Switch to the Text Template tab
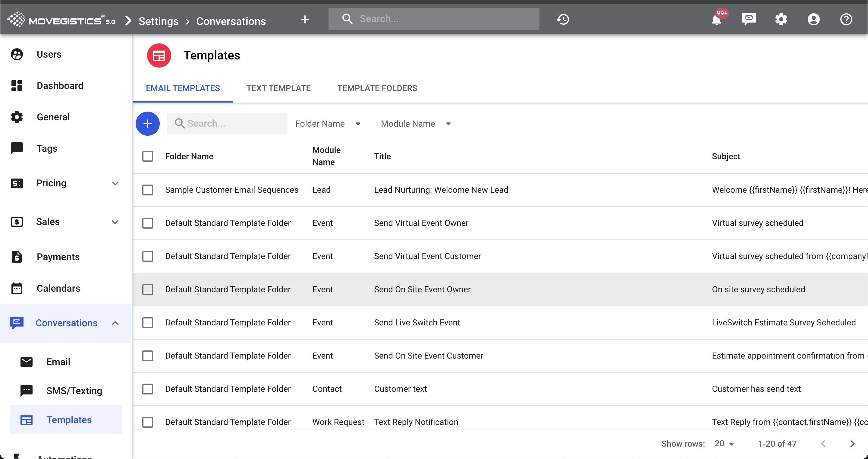The height and width of the screenshot is (459, 868). coord(278,88)
